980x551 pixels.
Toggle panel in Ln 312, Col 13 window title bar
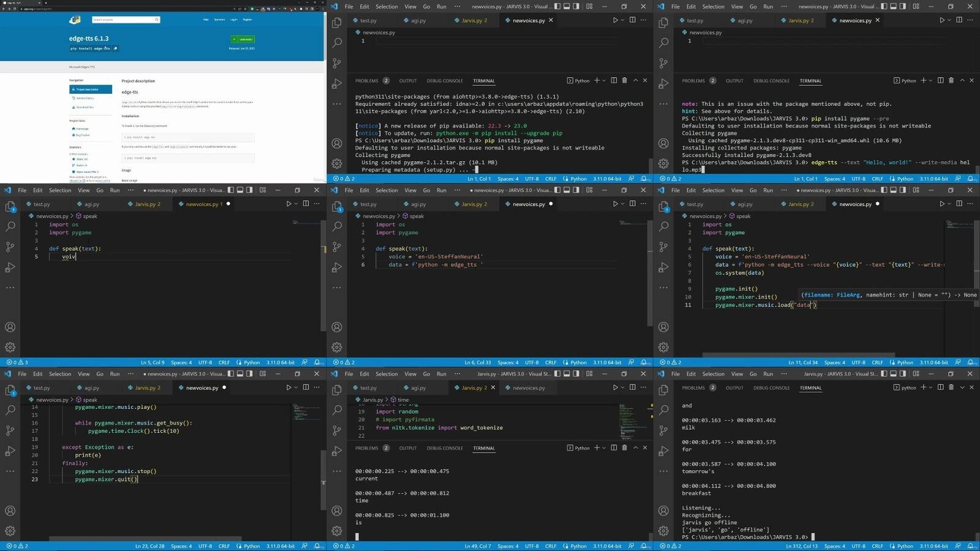click(x=894, y=373)
